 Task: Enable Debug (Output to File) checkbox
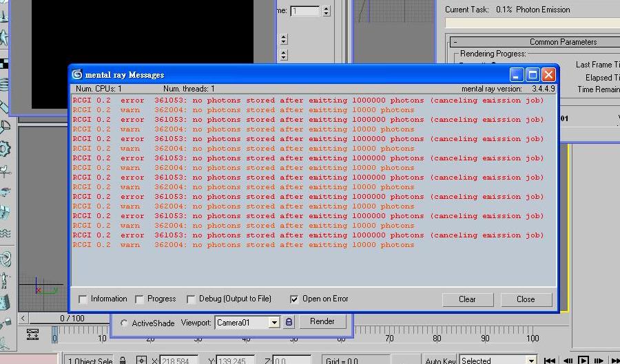[191, 299]
